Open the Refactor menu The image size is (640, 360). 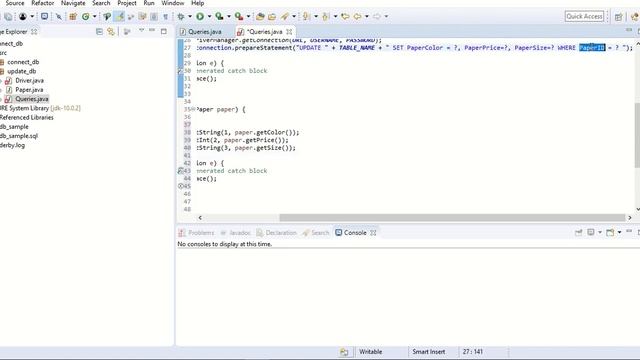point(43,3)
